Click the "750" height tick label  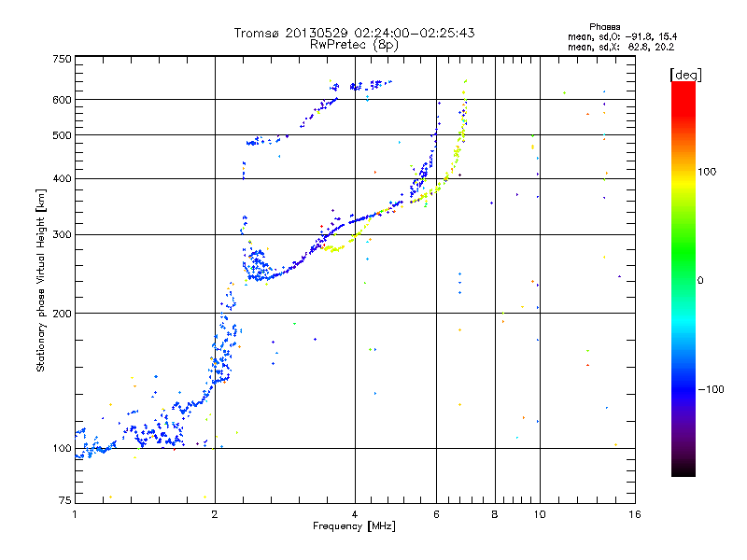click(x=62, y=59)
